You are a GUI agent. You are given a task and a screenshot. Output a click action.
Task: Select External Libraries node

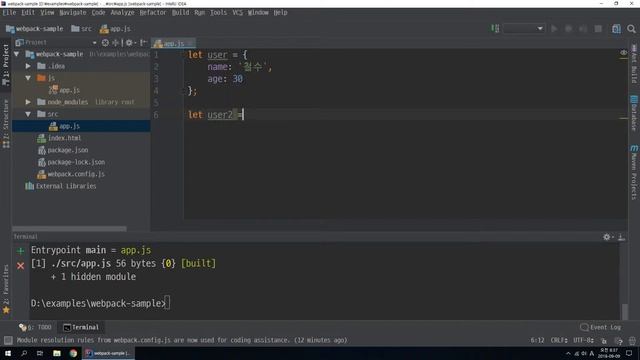click(x=61, y=186)
